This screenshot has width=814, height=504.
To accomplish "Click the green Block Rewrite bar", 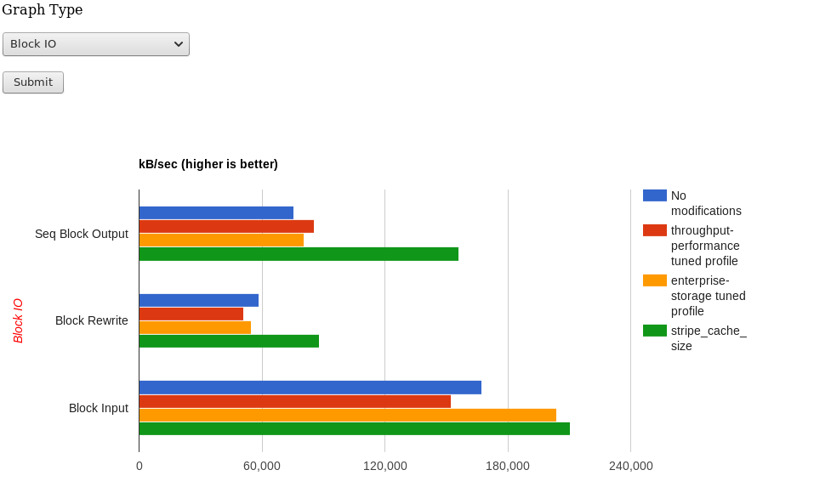I will [229, 341].
